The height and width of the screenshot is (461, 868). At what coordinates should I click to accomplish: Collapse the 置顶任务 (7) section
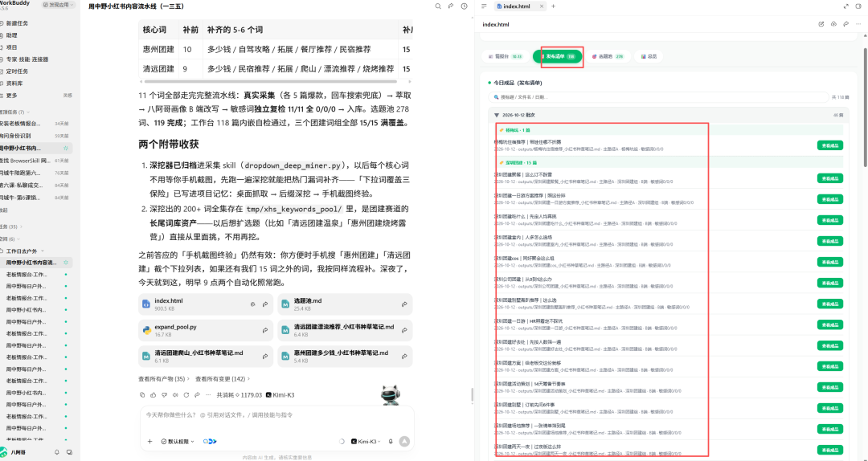click(15, 112)
